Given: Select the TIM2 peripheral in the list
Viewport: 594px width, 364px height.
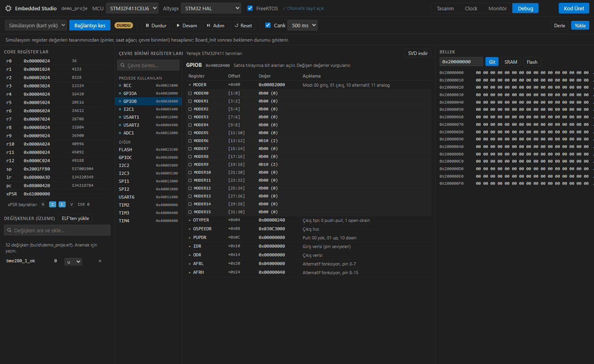Looking at the screenshot, I should (x=148, y=205).
